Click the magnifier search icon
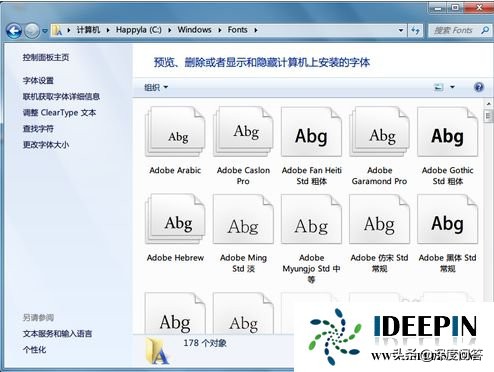The height and width of the screenshot is (372, 494). (x=485, y=30)
